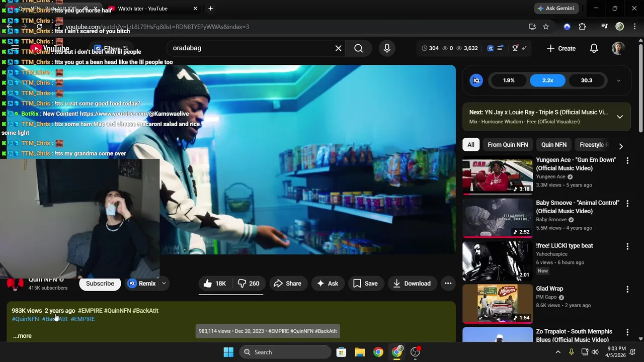Image resolution: width=644 pixels, height=362 pixels.
Task: Like the video with thumbs up
Action: (215, 284)
